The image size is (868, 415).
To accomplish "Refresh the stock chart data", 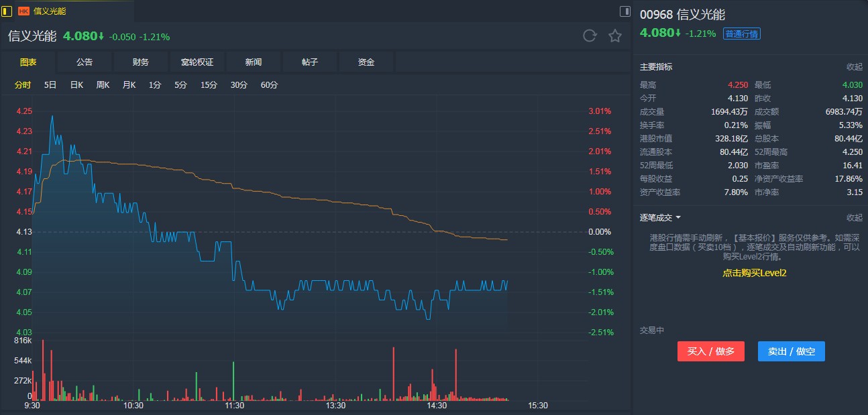I will [590, 36].
